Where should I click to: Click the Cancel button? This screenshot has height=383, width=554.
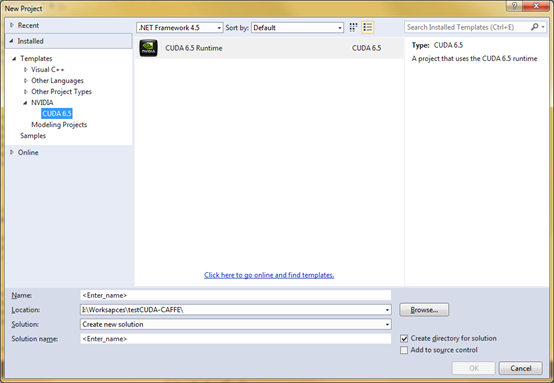[520, 368]
